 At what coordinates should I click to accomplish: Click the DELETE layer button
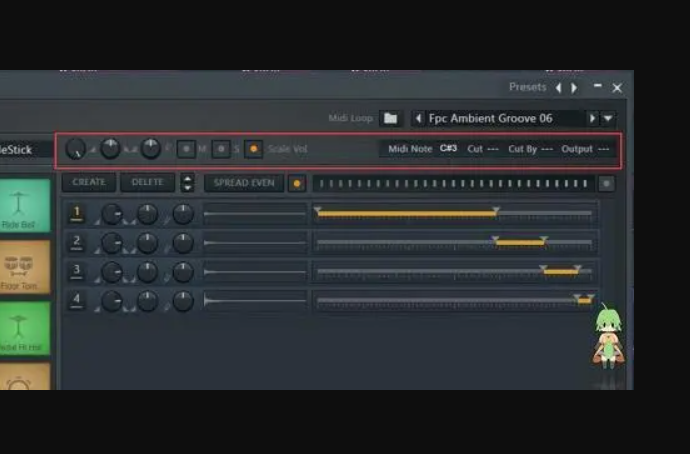point(147,183)
